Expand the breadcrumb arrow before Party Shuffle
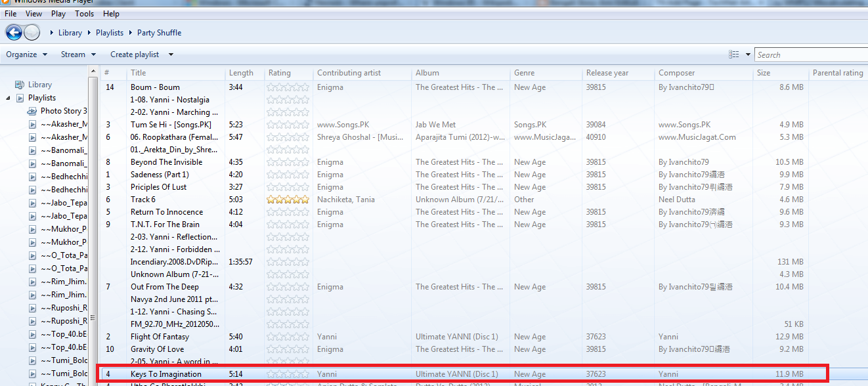868x386 pixels. (x=131, y=33)
